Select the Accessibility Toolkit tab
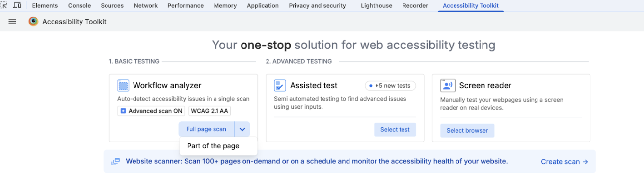This screenshot has width=644, height=189. pos(471,6)
